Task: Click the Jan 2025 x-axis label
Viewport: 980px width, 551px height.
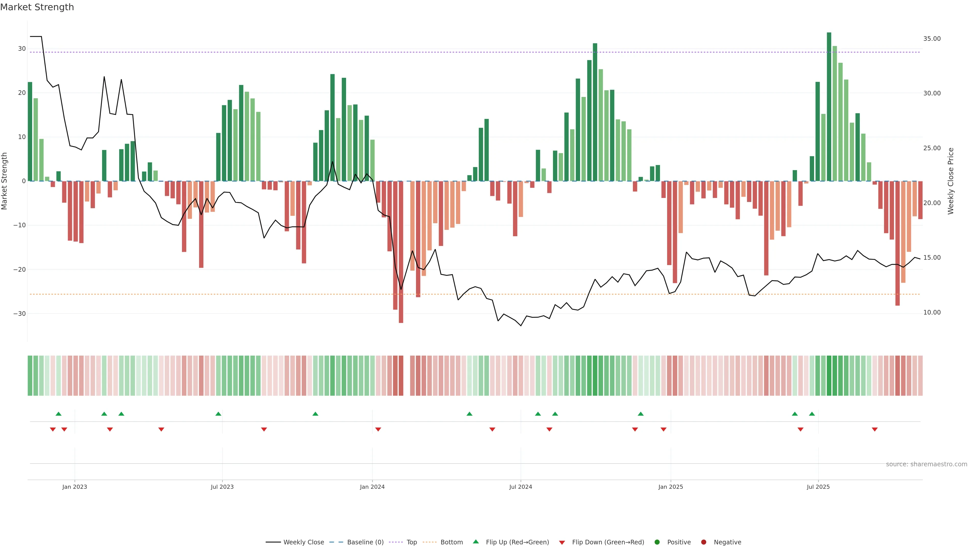Action: pos(670,487)
